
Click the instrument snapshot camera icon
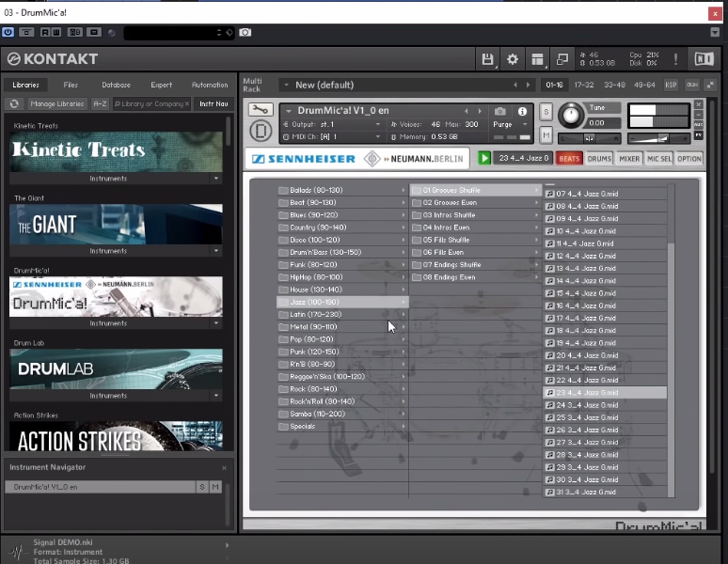click(x=500, y=111)
